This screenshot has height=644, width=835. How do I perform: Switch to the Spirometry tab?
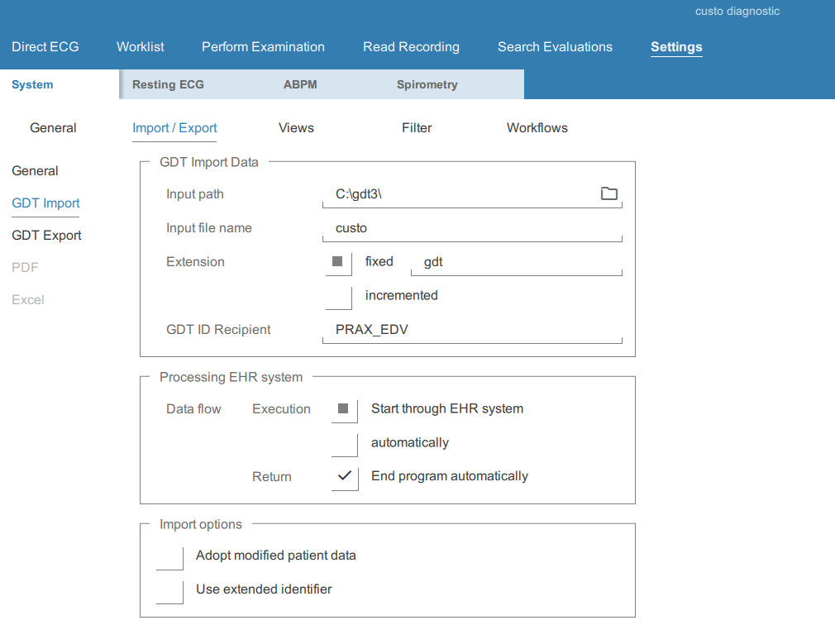[427, 84]
